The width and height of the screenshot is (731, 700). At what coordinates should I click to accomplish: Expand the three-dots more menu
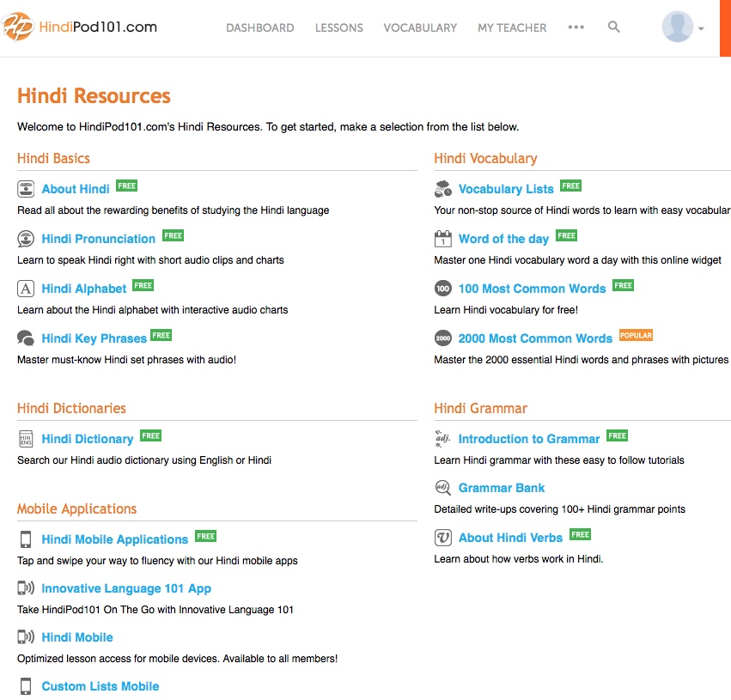(x=576, y=27)
